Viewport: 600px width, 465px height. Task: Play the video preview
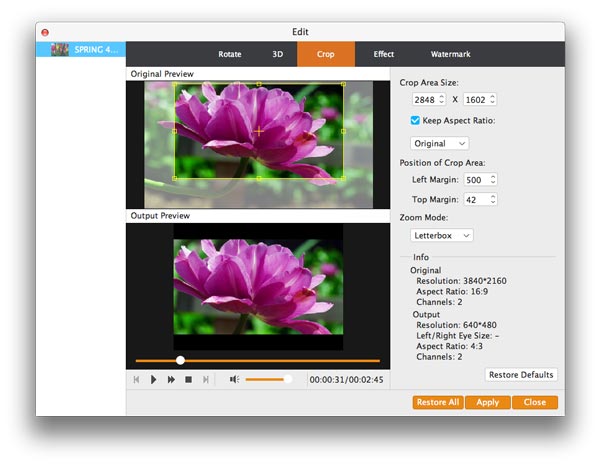(153, 379)
